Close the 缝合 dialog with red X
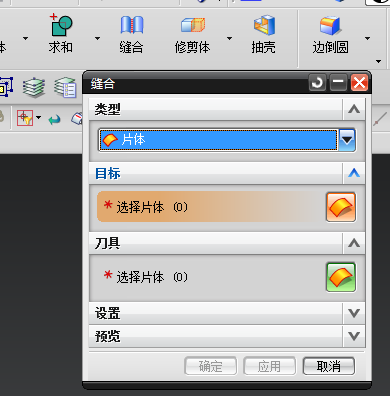Screen dimensions: 390x396 pyautogui.click(x=359, y=82)
